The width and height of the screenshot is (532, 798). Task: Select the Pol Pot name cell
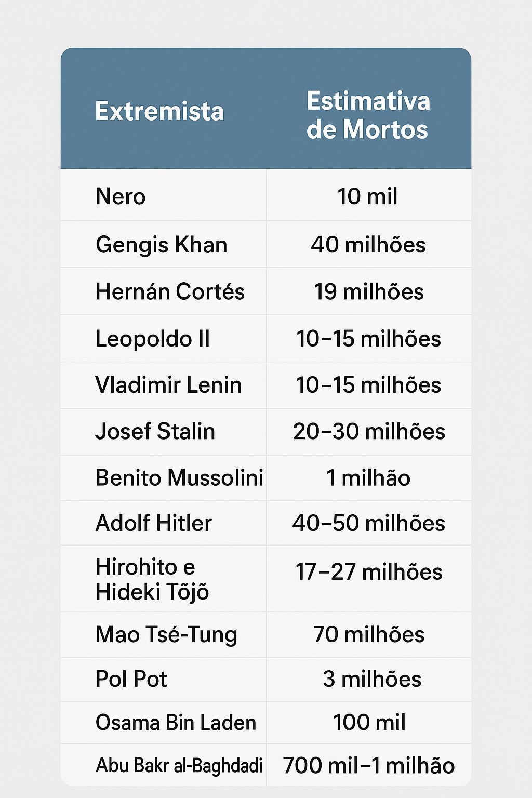(x=131, y=679)
